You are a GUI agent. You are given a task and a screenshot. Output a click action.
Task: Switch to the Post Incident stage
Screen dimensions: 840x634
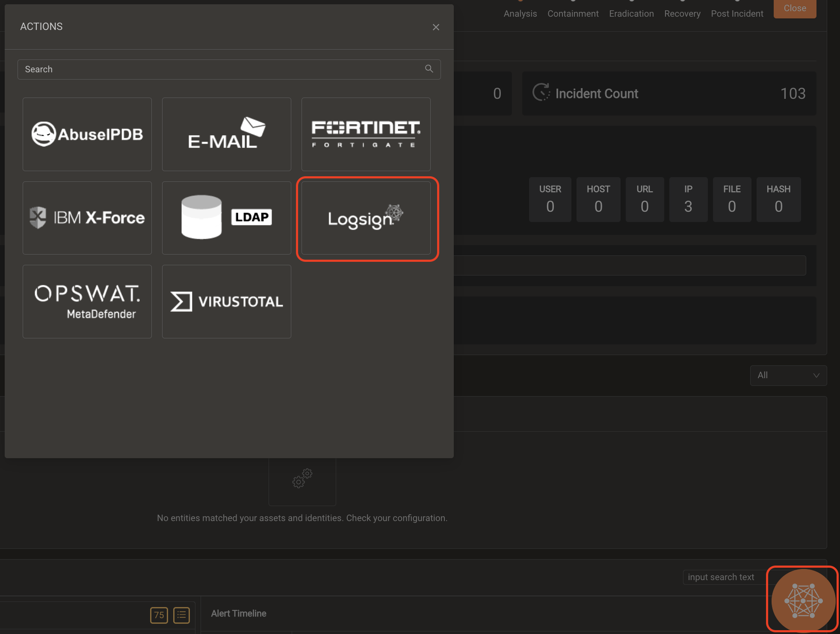[x=737, y=14]
